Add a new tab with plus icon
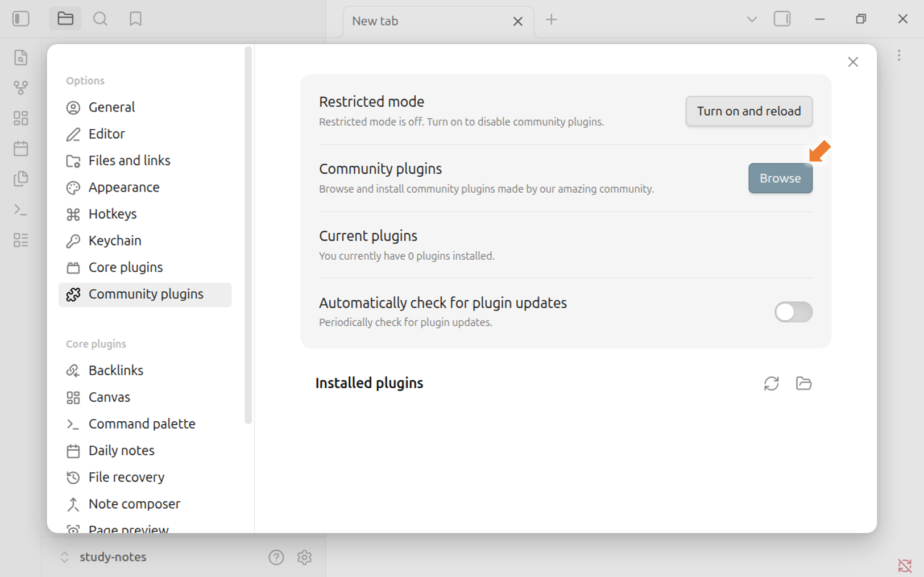This screenshot has height=577, width=924. pos(551,20)
